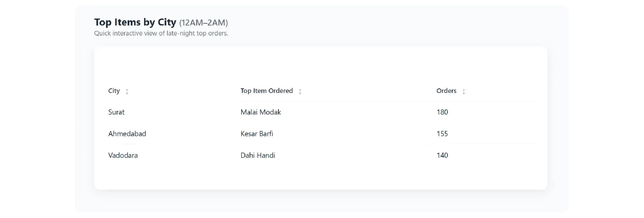Click the 180 orders value
Screen dimensions: 644x218
coord(442,112)
